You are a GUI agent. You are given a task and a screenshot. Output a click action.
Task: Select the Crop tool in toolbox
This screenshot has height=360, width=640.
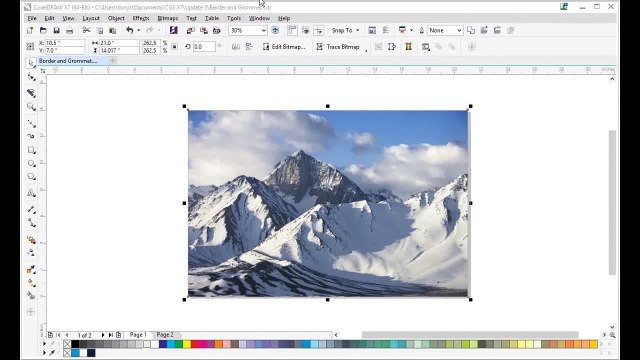[x=31, y=93]
